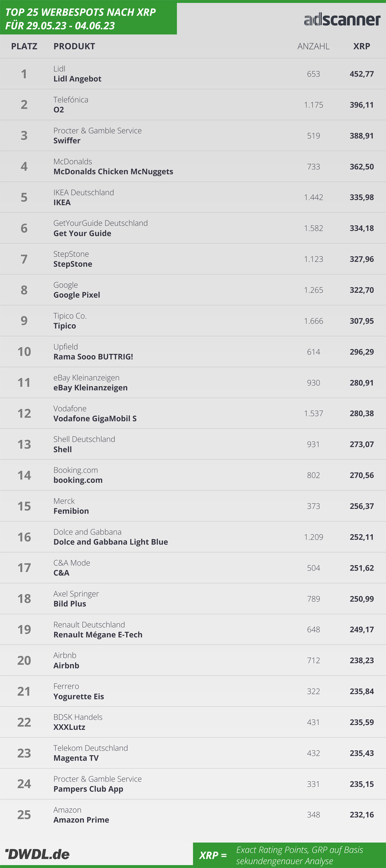Click the IKEA product name
386x868 pixels.
click(x=62, y=202)
